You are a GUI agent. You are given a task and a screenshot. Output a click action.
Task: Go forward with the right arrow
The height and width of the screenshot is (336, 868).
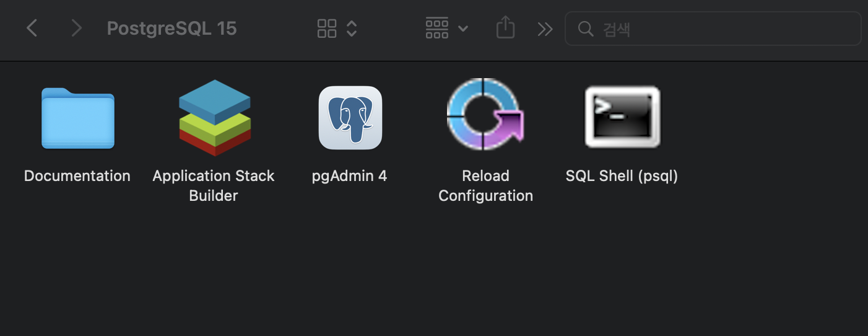(76, 28)
